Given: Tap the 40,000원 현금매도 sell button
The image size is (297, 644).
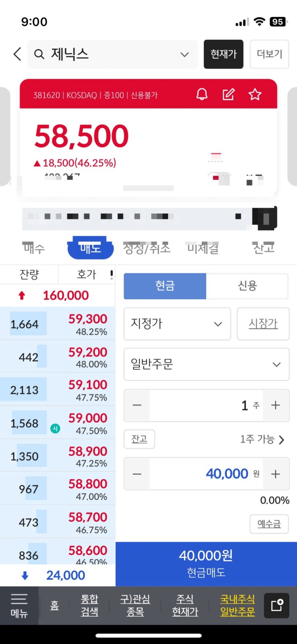Looking at the screenshot, I should coord(206,564).
